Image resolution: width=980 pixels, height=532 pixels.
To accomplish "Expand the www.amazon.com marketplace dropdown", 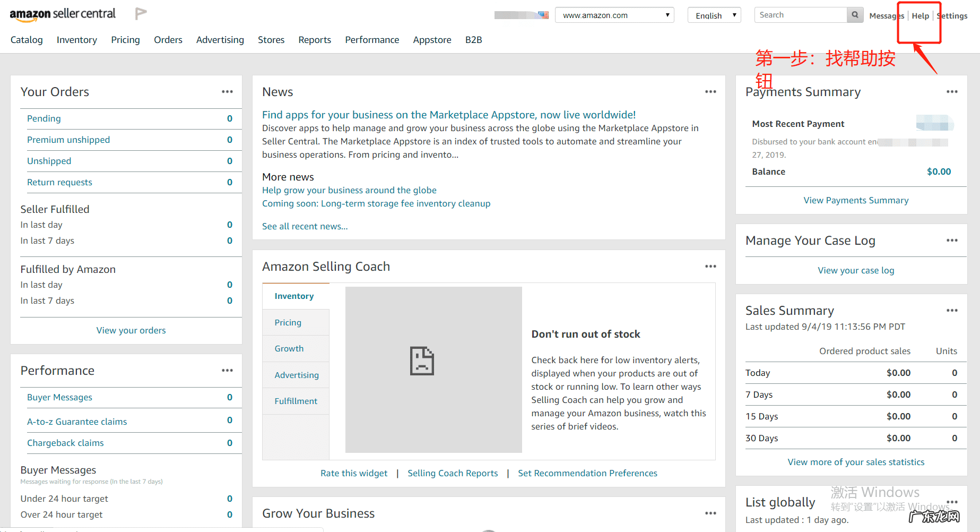I will coord(614,15).
